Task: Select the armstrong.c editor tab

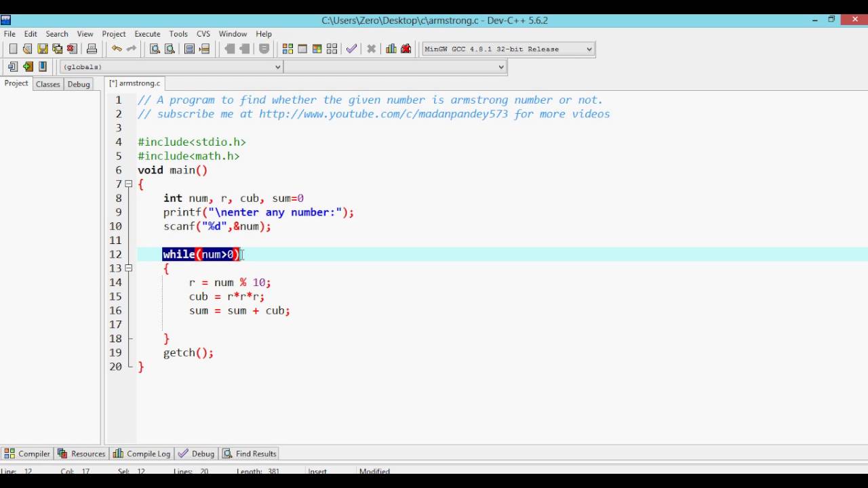Action: 135,83
